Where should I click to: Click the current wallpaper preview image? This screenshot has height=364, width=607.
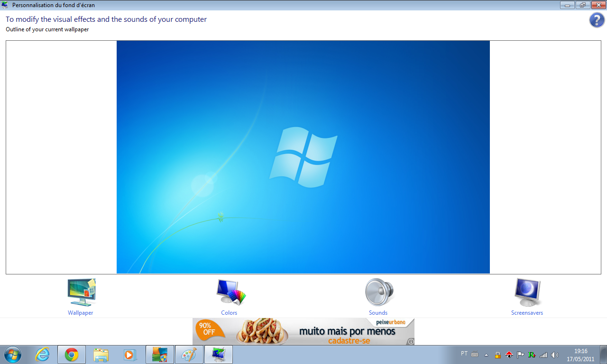pos(303,157)
